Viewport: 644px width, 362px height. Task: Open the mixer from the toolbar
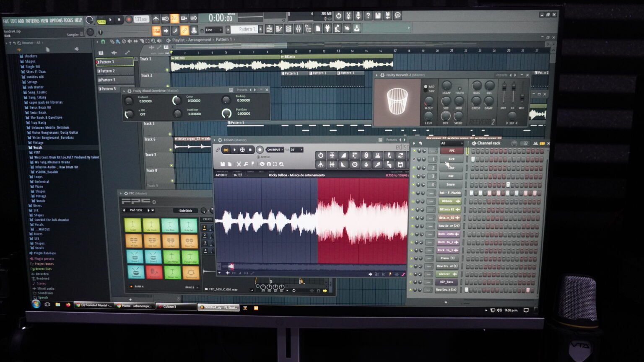pos(298,29)
